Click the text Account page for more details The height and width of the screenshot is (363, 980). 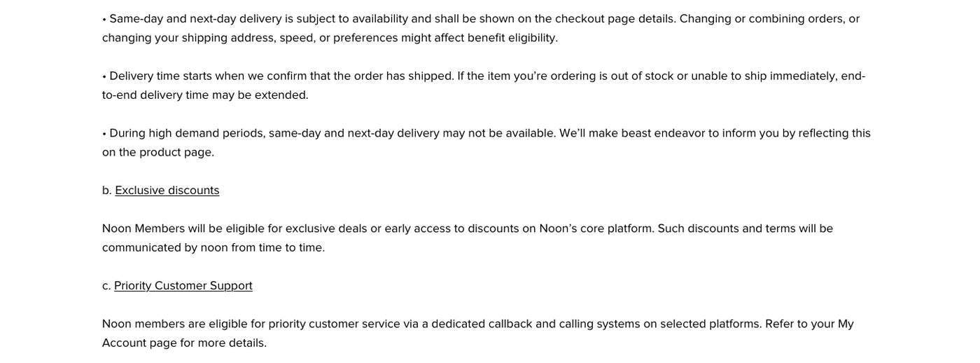pos(184,343)
